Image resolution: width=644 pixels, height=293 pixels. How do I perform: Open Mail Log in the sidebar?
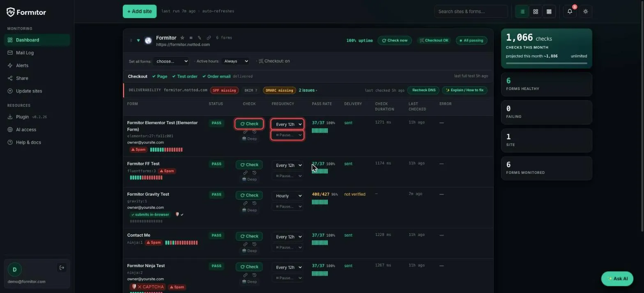37,53
